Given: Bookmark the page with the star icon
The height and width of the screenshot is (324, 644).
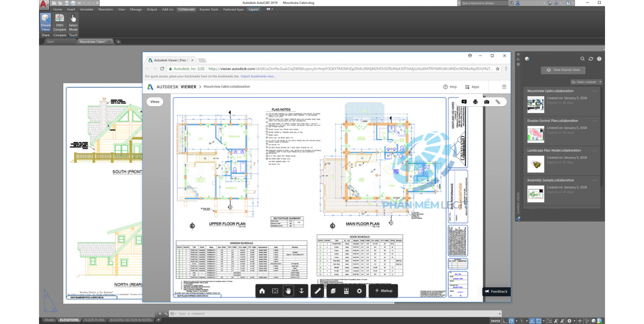Looking at the screenshot, I should (x=497, y=69).
